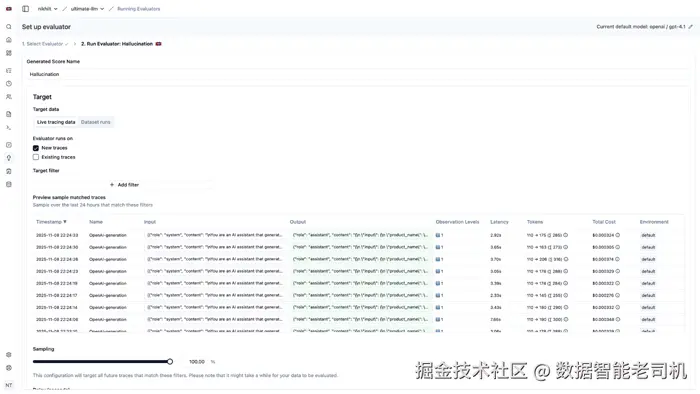This screenshot has width=700, height=394.
Task: Go back to step 1. Select Evaluator
Action: point(45,44)
